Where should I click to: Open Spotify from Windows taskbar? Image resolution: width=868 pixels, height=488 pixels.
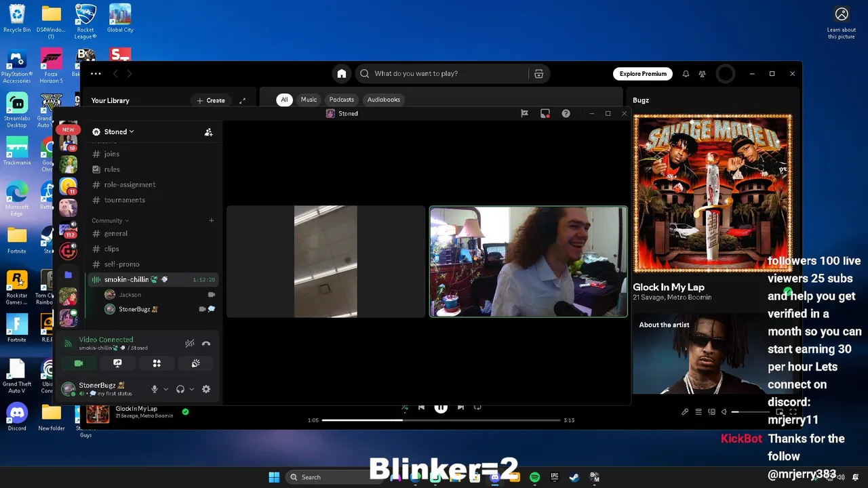tap(534, 477)
